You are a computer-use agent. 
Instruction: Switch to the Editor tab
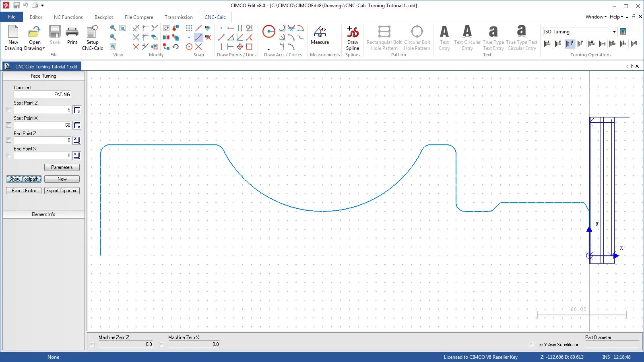(x=36, y=17)
